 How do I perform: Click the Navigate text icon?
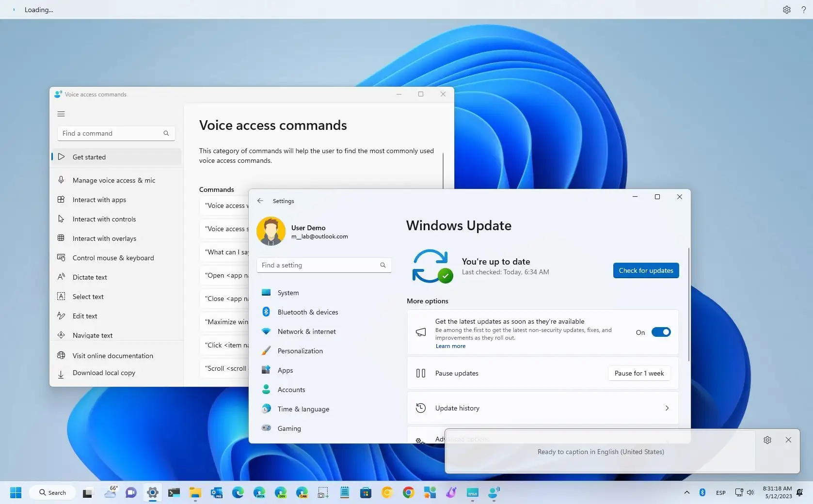[61, 335]
